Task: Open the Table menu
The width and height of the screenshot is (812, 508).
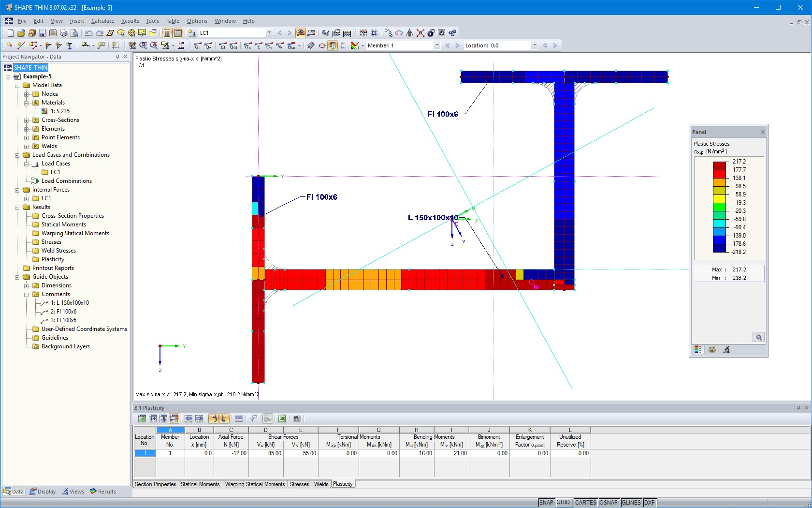Action: pyautogui.click(x=173, y=21)
